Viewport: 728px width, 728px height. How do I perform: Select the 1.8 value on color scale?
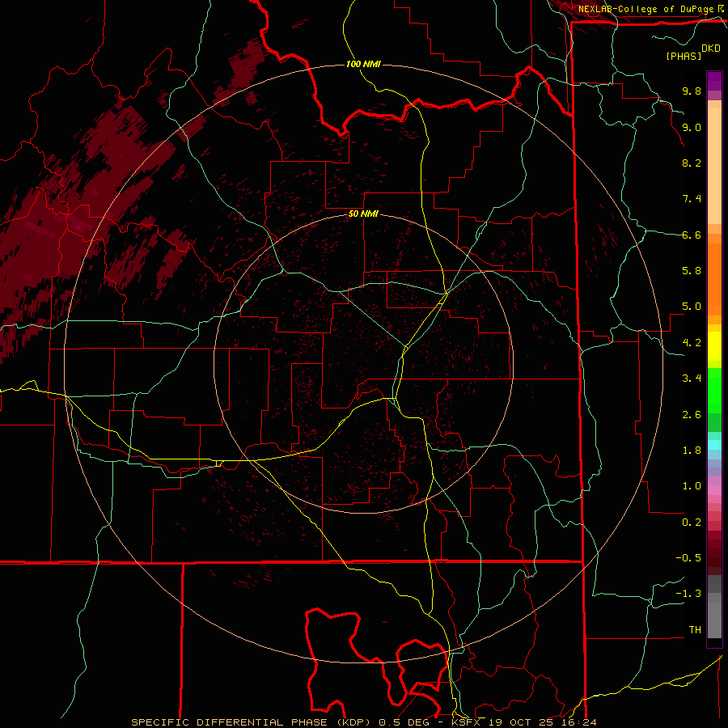point(692,451)
